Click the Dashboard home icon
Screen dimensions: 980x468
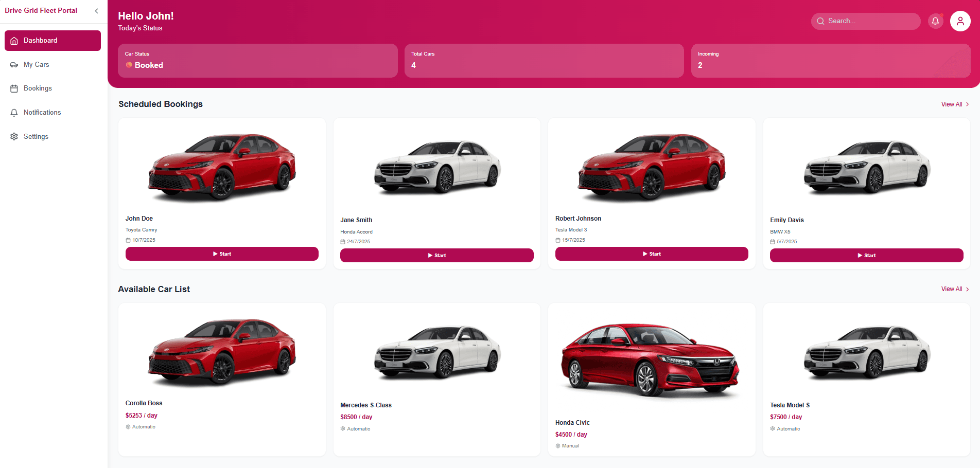pos(14,41)
